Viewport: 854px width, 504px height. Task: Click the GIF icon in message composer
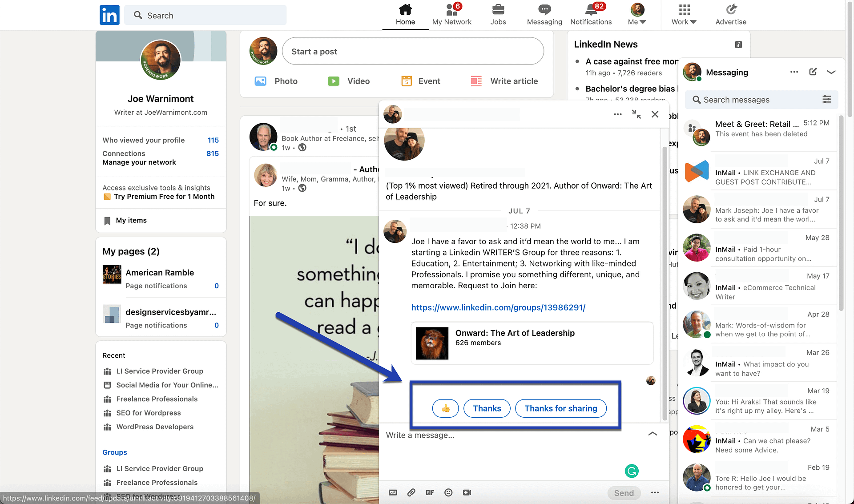[430, 492]
